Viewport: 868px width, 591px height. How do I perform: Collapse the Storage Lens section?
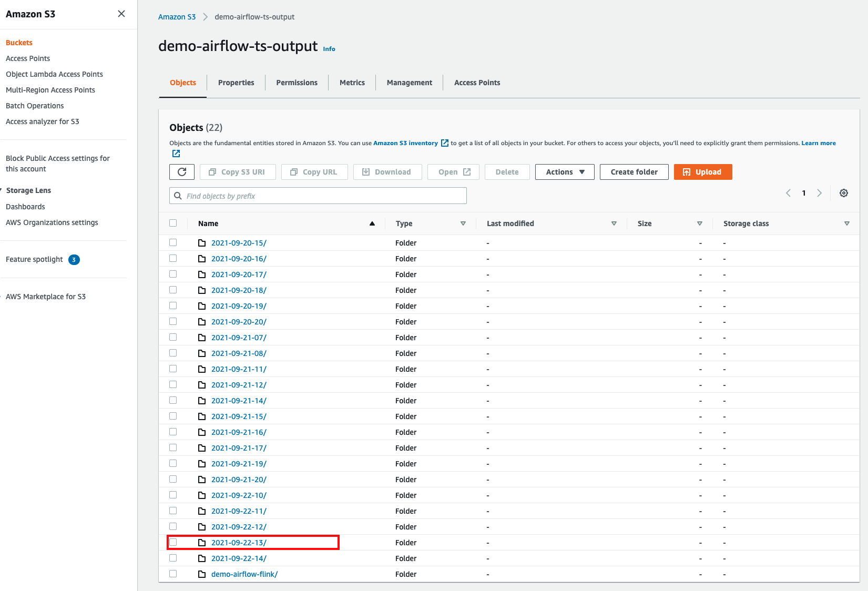(x=2, y=190)
